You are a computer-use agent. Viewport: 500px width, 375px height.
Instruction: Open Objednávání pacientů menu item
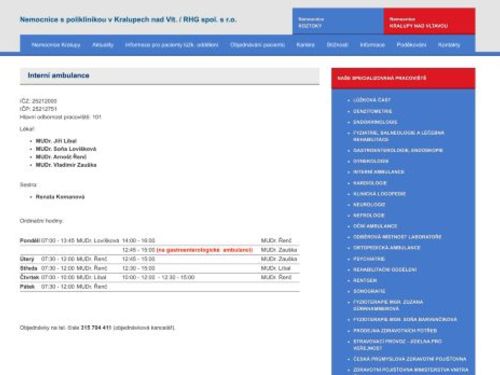(x=258, y=45)
